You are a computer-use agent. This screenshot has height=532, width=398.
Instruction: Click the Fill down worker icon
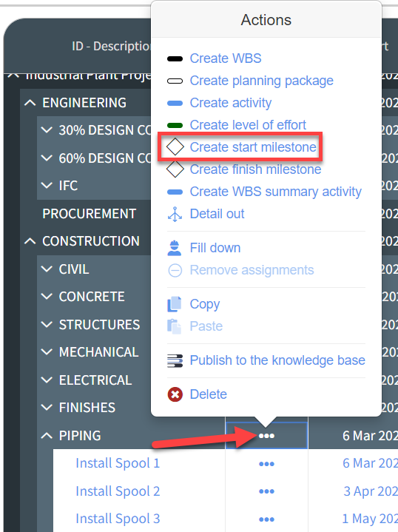[x=175, y=248]
